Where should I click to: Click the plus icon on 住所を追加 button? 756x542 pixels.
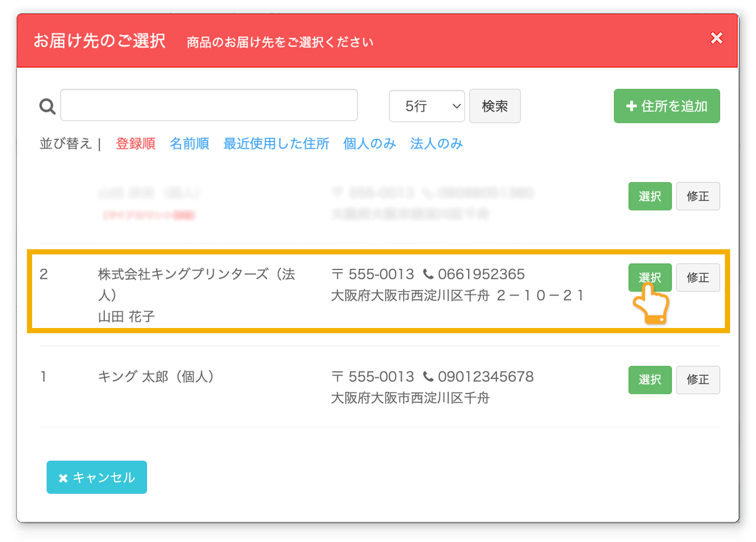coord(632,106)
